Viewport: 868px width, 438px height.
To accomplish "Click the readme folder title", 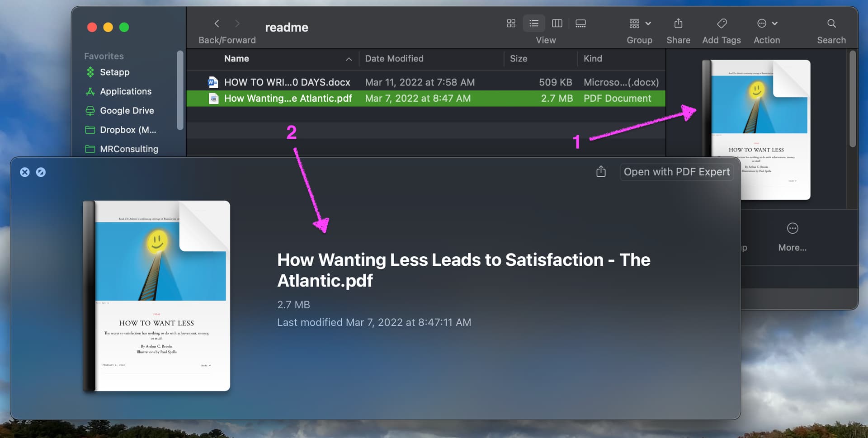I will (x=286, y=28).
